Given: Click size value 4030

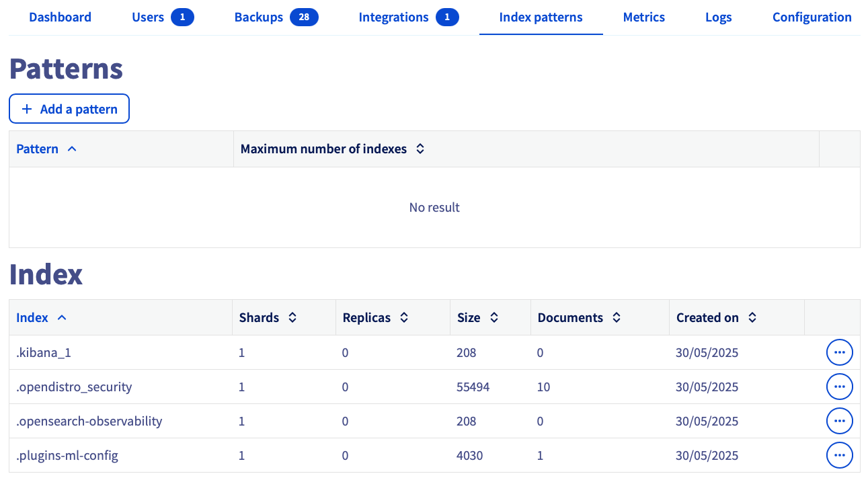Looking at the screenshot, I should pos(470,455).
